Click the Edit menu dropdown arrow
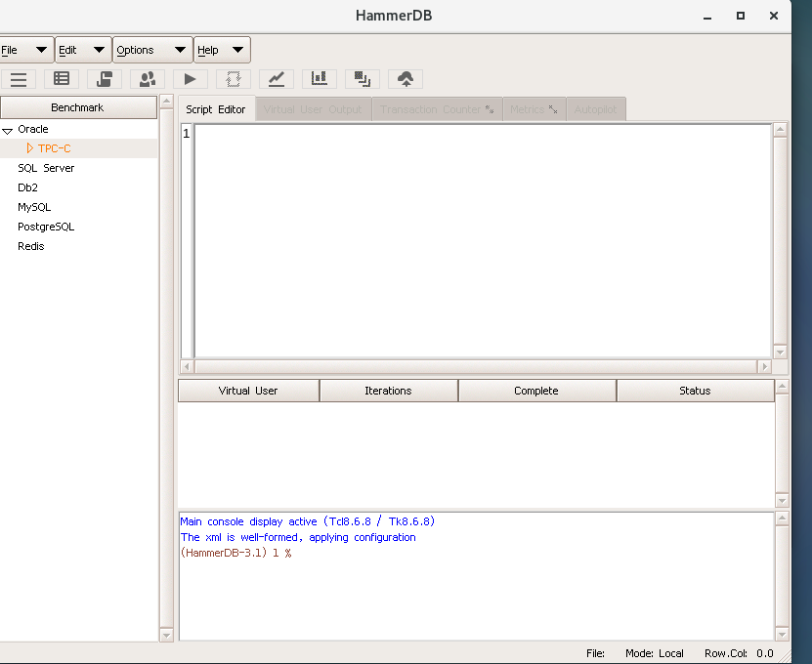Viewport: 812px width, 664px height. 99,50
